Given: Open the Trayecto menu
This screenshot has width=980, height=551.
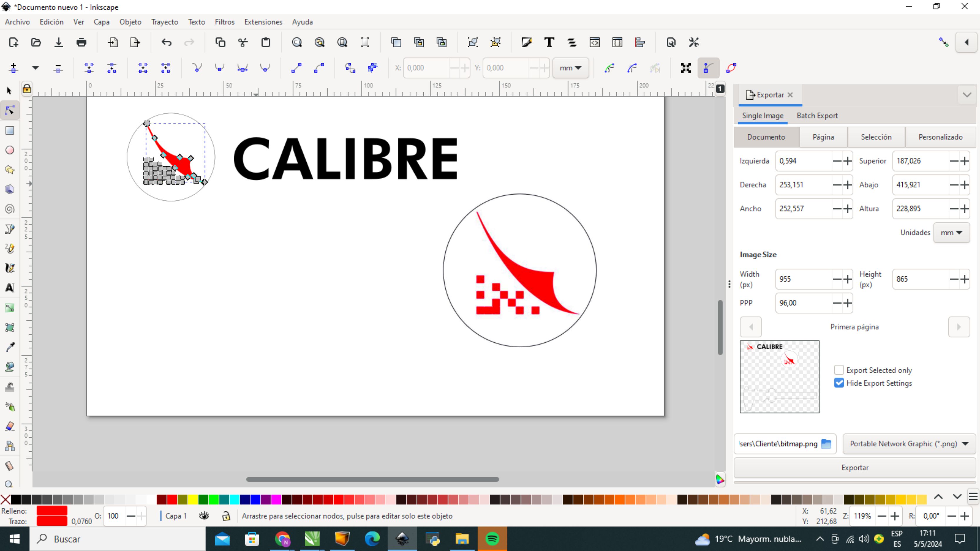Looking at the screenshot, I should tap(164, 22).
